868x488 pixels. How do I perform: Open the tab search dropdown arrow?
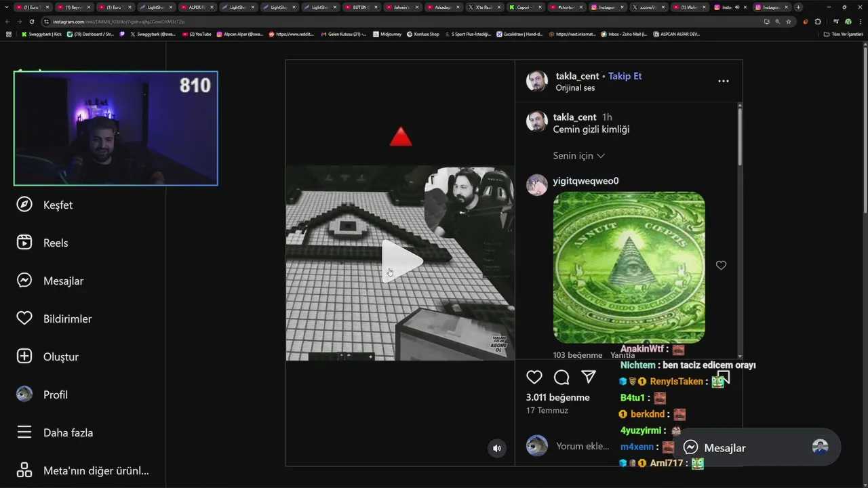[7, 7]
